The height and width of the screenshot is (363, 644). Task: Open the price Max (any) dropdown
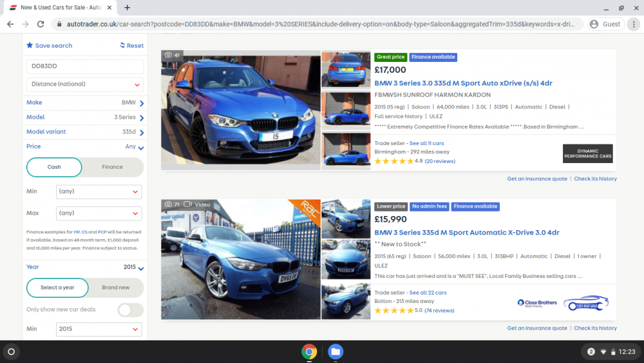(99, 213)
